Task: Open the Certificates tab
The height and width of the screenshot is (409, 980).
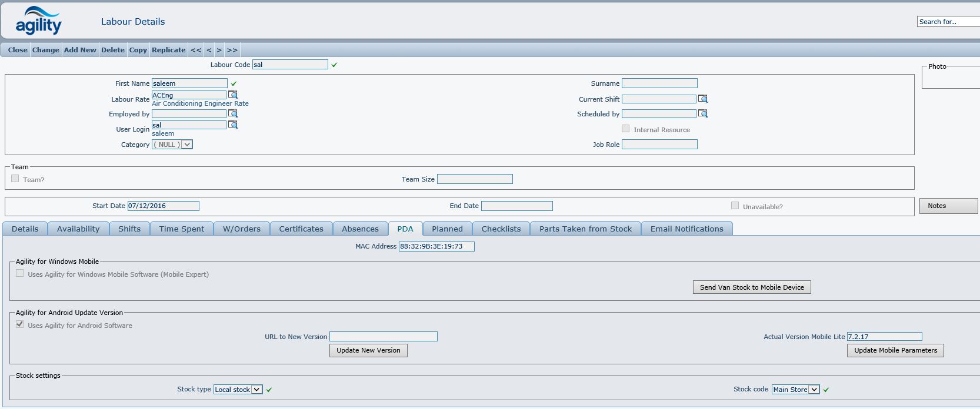Action: pos(301,229)
